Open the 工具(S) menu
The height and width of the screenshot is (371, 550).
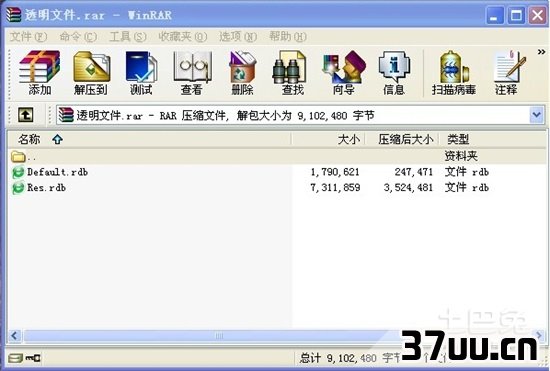[x=128, y=36]
